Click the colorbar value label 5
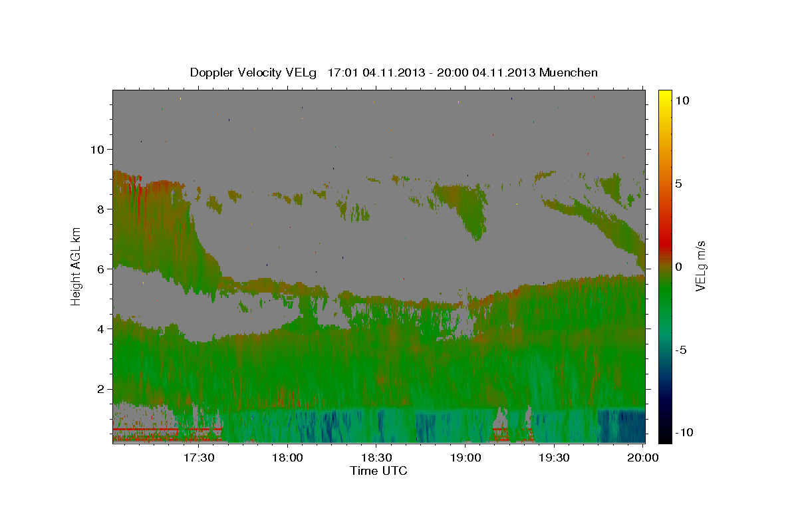The image size is (798, 532). [679, 184]
